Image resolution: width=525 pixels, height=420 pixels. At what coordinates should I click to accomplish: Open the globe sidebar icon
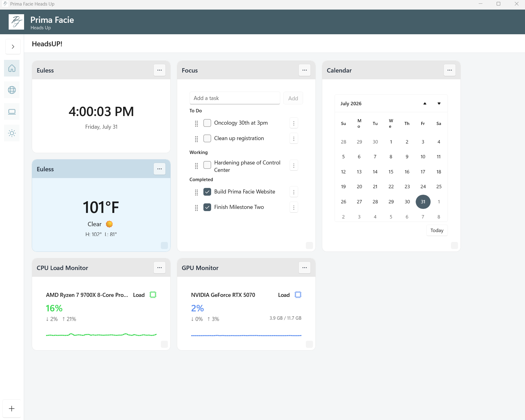click(12, 90)
